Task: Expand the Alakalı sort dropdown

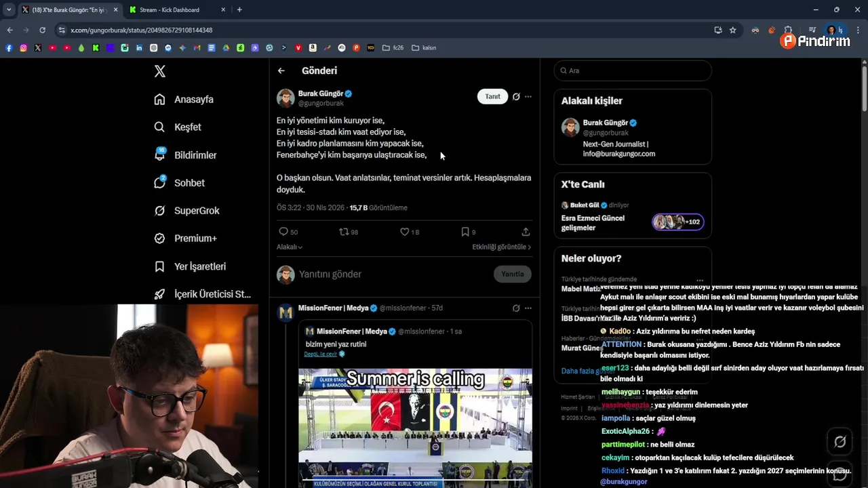Action: pos(290,247)
